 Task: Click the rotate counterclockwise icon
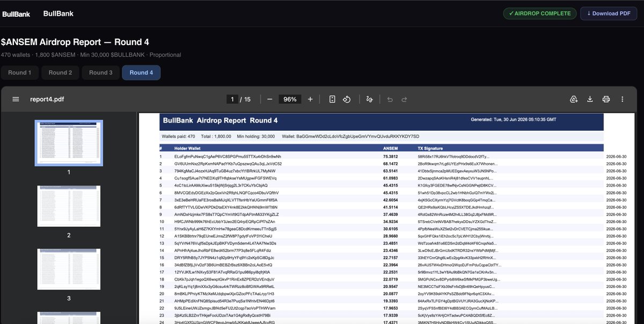pyautogui.click(x=347, y=99)
